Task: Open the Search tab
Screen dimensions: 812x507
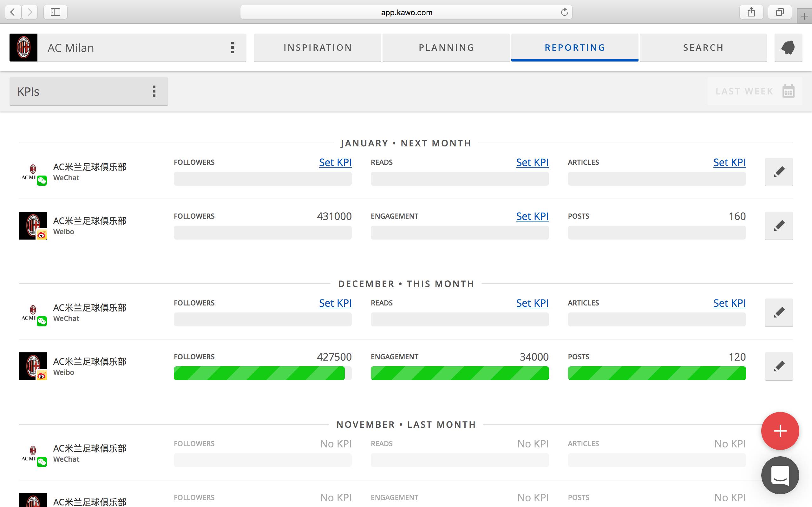Action: coord(703,48)
